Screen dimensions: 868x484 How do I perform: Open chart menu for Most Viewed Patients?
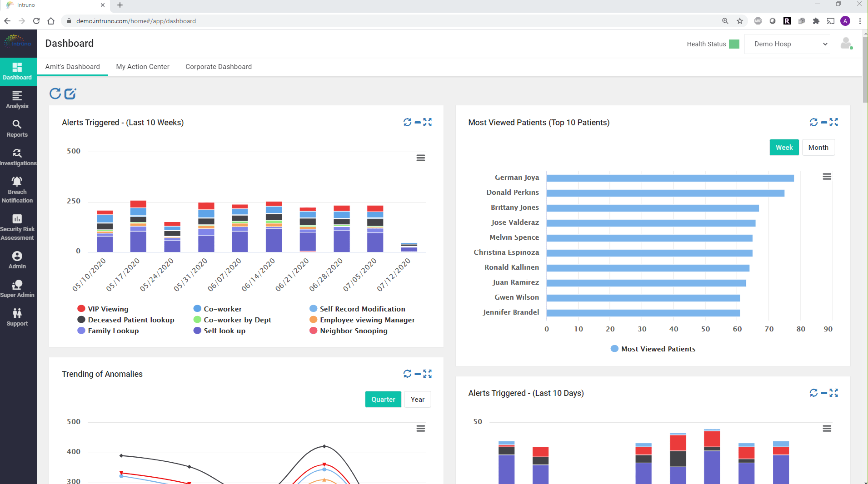pos(827,177)
